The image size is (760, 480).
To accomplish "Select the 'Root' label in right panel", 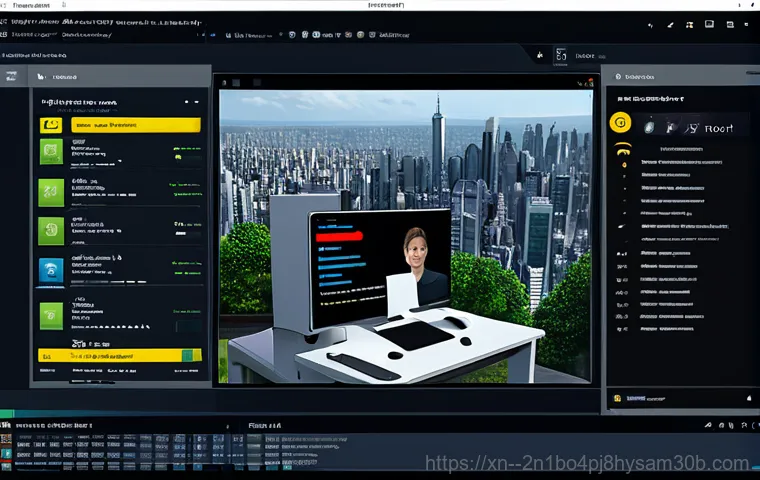I will click(x=718, y=127).
